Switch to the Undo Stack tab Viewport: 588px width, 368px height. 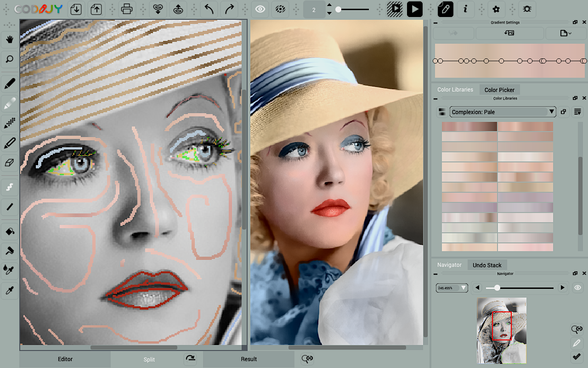click(487, 265)
